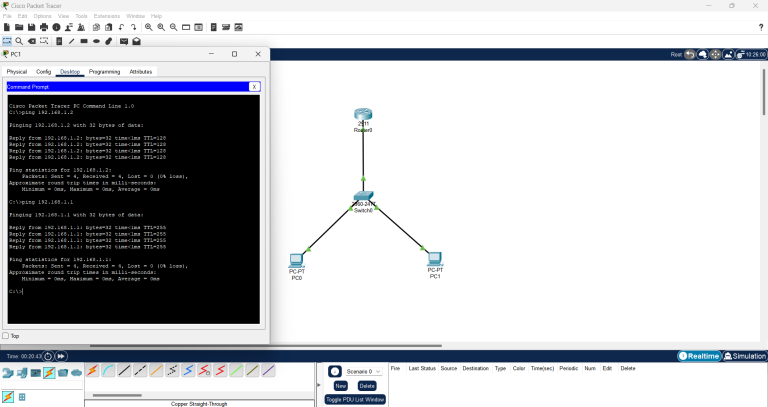Open the Extensions menu
The width and height of the screenshot is (768, 407).
pyautogui.click(x=107, y=16)
